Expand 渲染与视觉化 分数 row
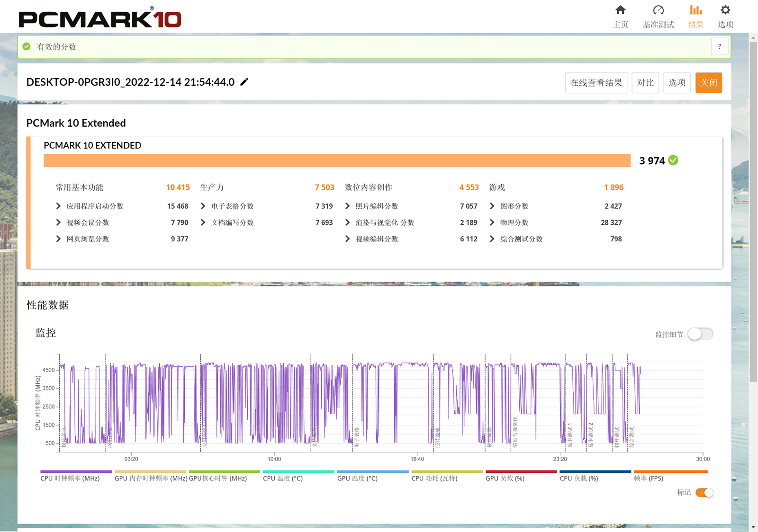The width and height of the screenshot is (758, 532). 347,222
